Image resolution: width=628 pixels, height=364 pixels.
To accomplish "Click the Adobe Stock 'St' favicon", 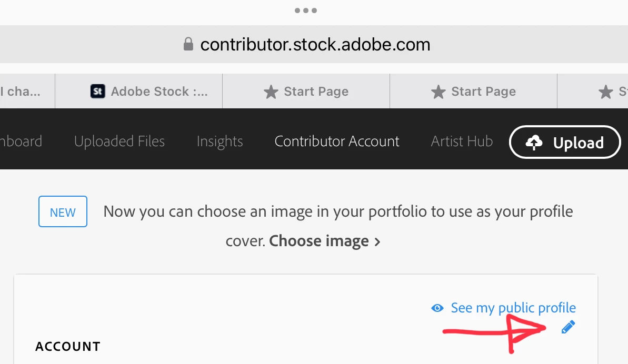I will click(98, 92).
